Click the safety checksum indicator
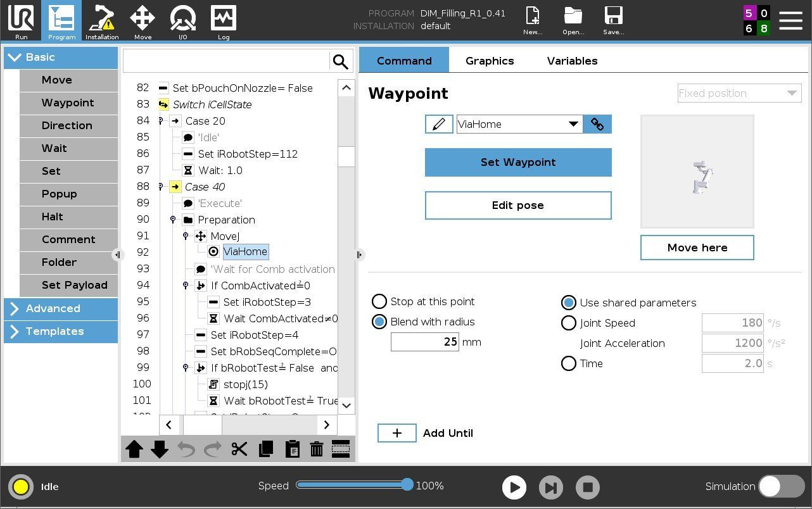Viewport: 812px width, 509px height. point(756,20)
